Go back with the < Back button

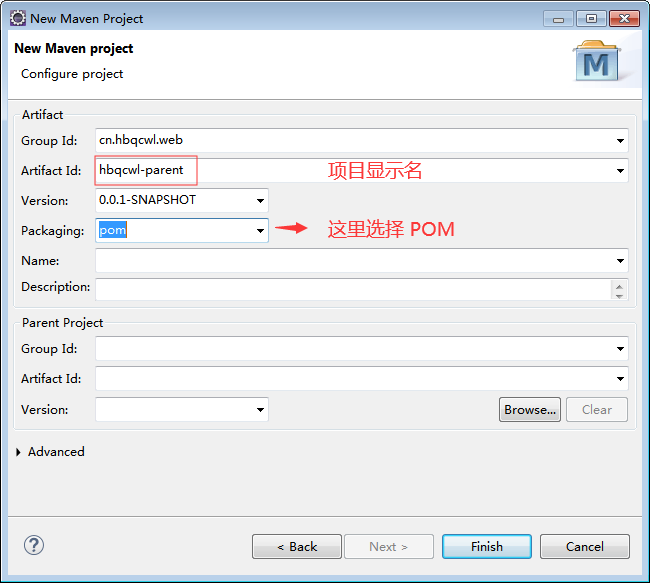coord(297,546)
